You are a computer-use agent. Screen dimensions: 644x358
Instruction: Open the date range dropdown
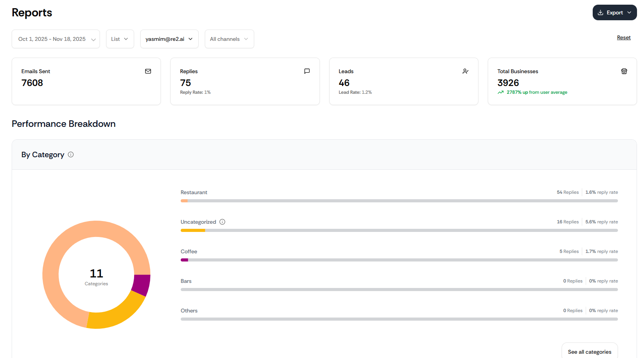click(x=56, y=39)
